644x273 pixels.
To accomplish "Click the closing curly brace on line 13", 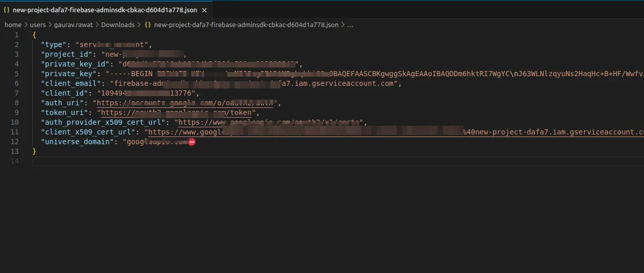I will click(34, 151).
